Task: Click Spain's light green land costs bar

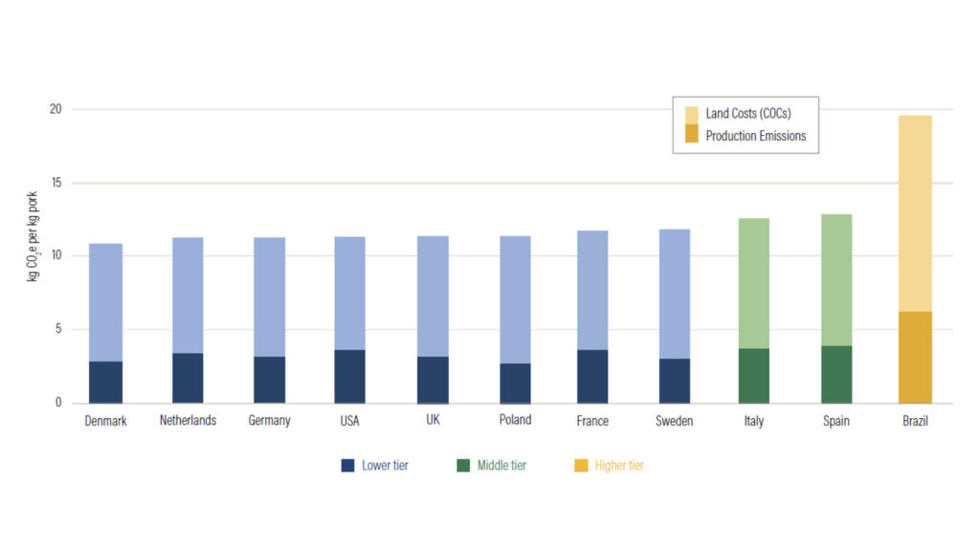Action: [x=836, y=279]
